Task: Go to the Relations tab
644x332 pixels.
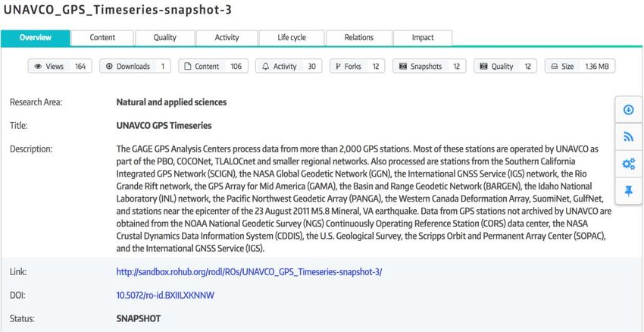Action: [359, 38]
